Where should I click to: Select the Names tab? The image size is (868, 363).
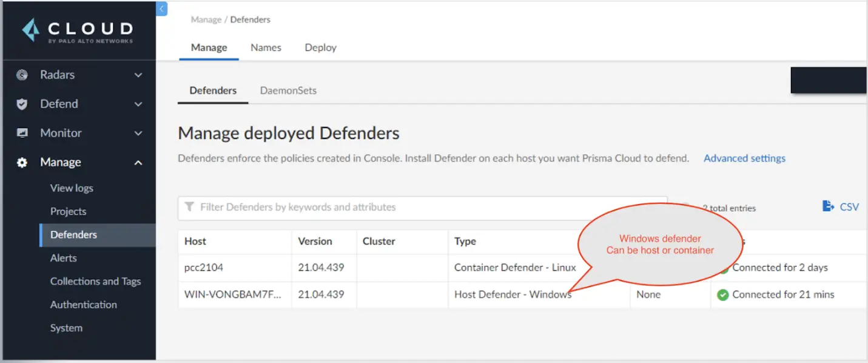pos(266,47)
